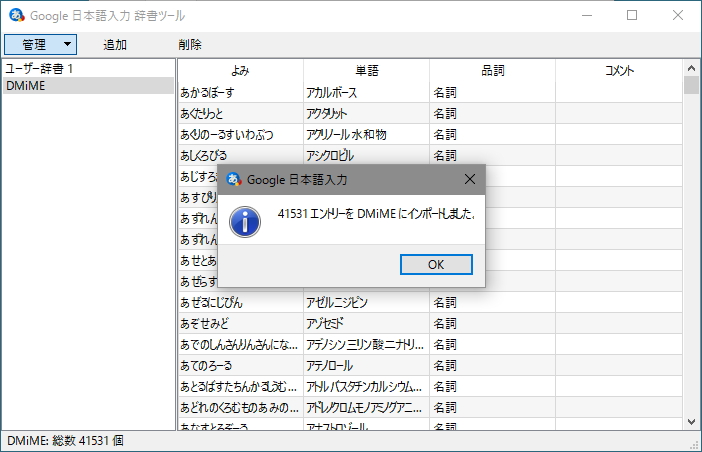
Task: Click the 追加 toolbar button
Action: coord(115,45)
